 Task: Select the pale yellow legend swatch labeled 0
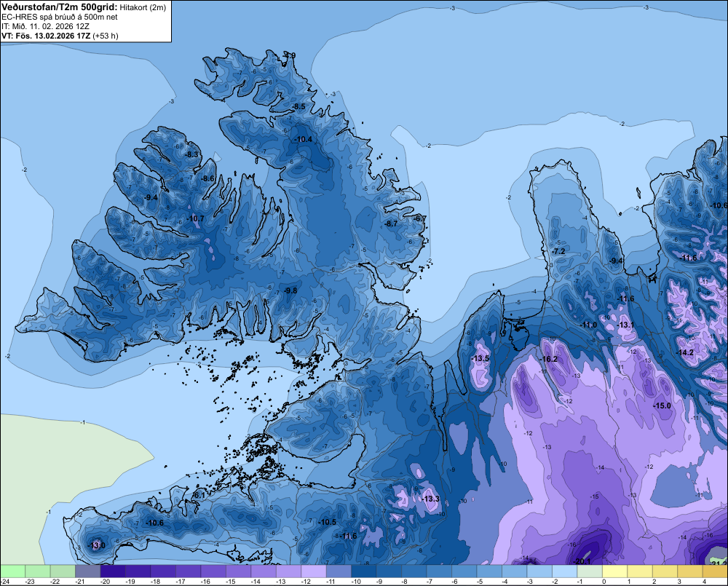coord(614,571)
